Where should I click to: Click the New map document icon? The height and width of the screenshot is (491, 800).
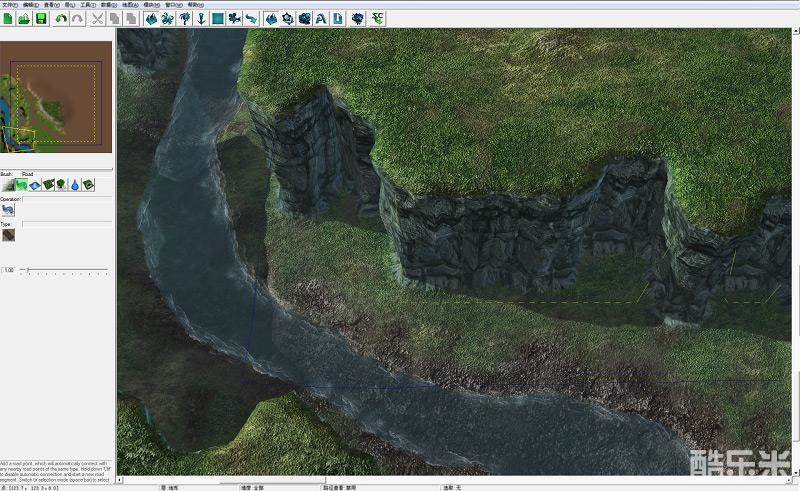tap(8, 18)
